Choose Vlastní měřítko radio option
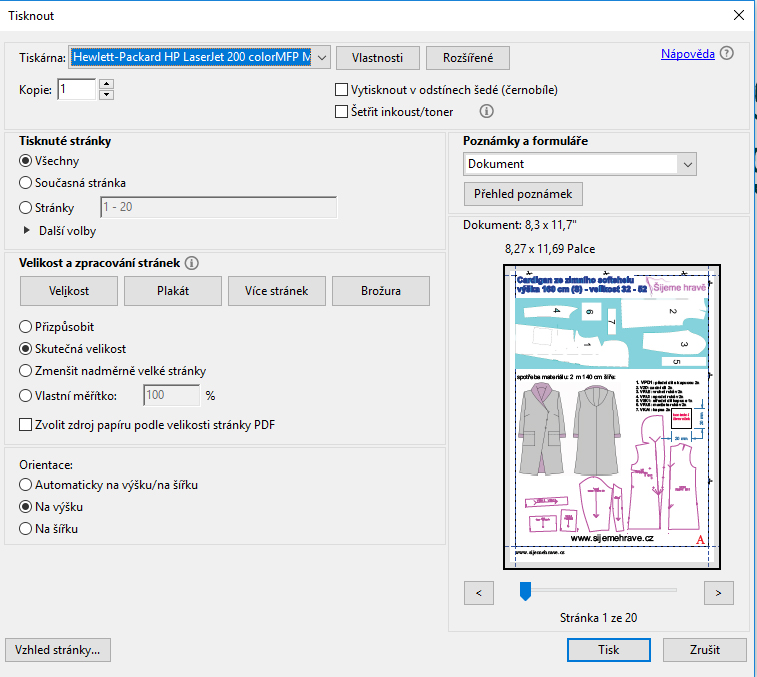This screenshot has width=757, height=677. 25,395
